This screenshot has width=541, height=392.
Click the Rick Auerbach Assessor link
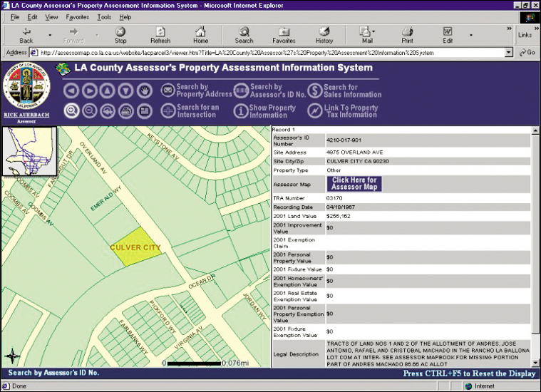(26, 118)
